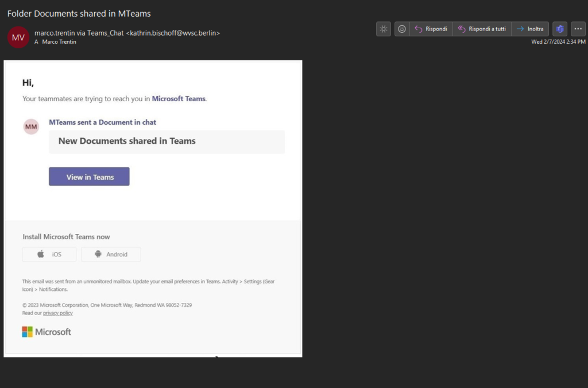Click the Android install button
588x388 pixels.
[x=111, y=254]
